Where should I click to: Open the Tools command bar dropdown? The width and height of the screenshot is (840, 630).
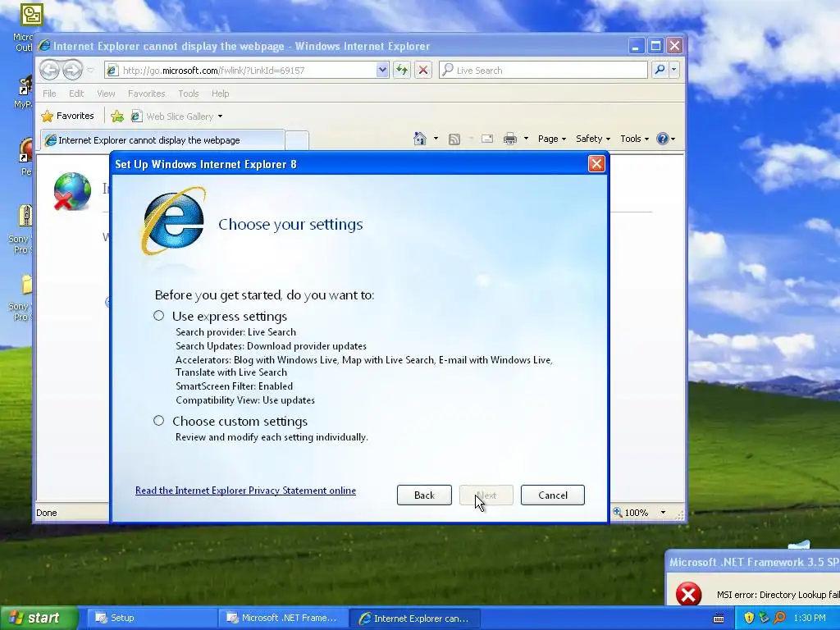pos(634,139)
